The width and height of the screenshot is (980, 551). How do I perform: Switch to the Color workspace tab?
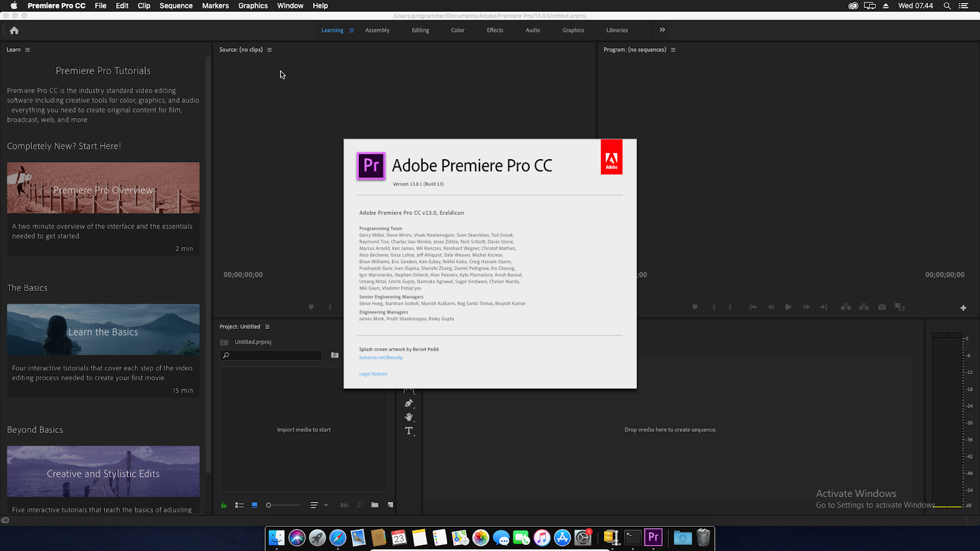(x=458, y=30)
